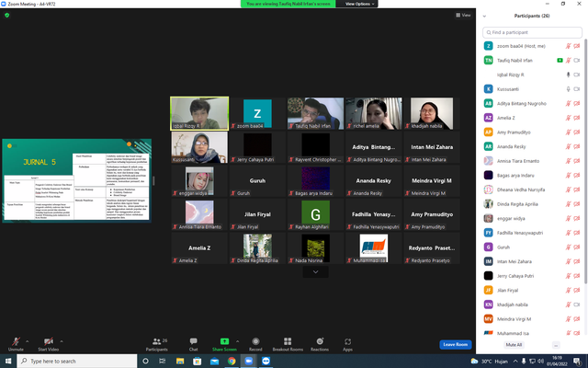The width and height of the screenshot is (588, 368).
Task: Show next page of video tiles arrow
Action: coord(315,272)
